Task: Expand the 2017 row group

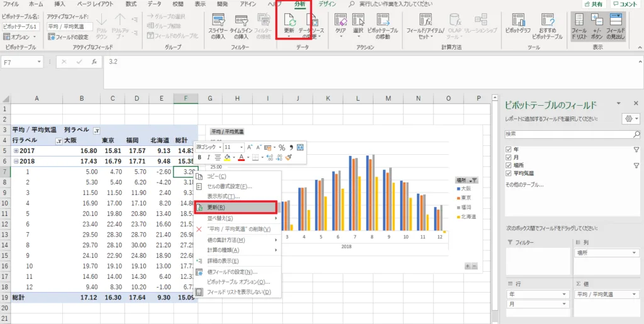Action: click(15, 151)
